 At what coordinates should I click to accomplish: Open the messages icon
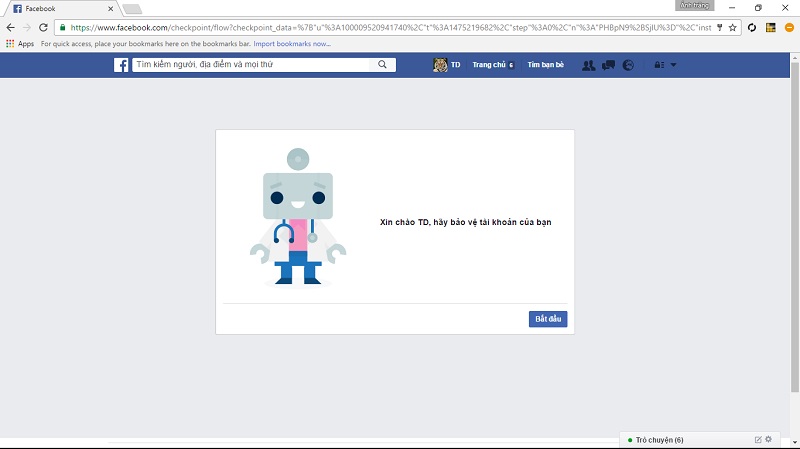tap(608, 65)
